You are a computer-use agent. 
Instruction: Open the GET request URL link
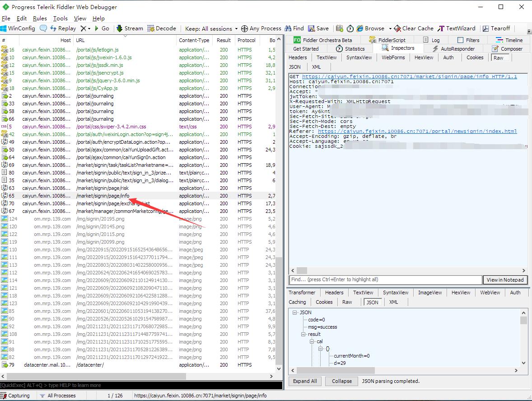click(x=410, y=77)
